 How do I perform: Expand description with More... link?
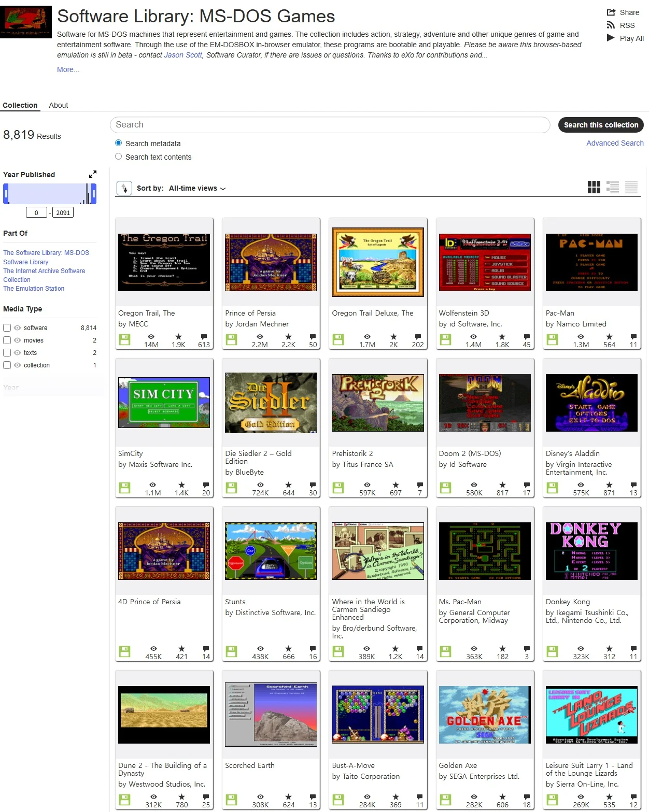click(x=68, y=69)
